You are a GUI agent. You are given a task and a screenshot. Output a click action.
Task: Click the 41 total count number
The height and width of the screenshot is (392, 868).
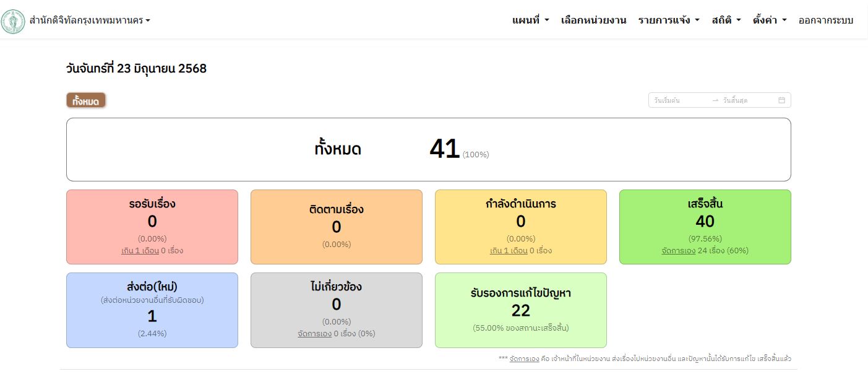[x=444, y=149]
